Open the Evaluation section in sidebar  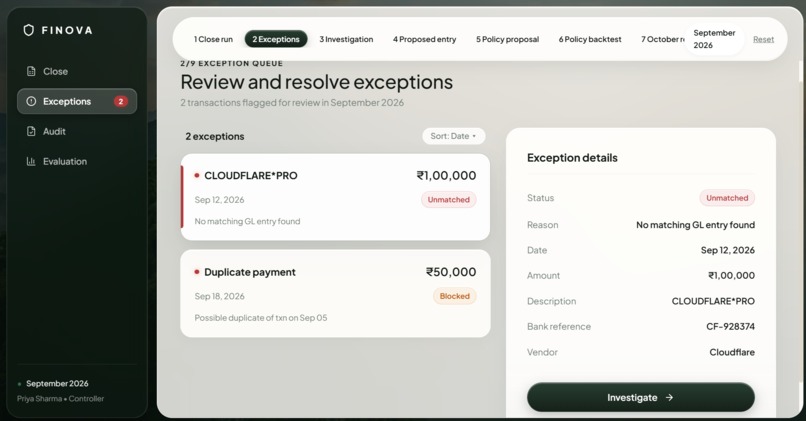coord(77,161)
